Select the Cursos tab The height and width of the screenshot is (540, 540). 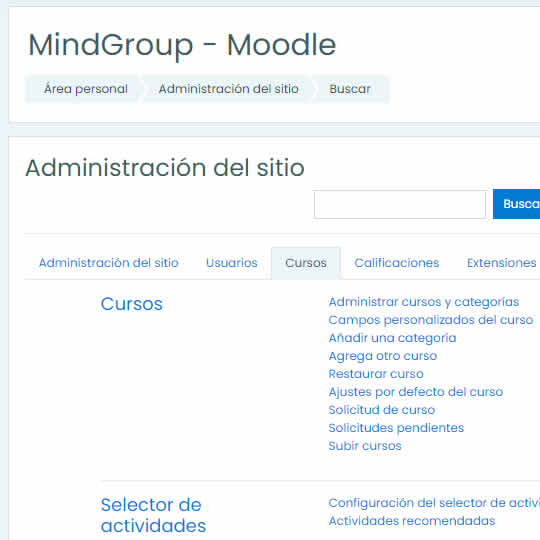(306, 263)
